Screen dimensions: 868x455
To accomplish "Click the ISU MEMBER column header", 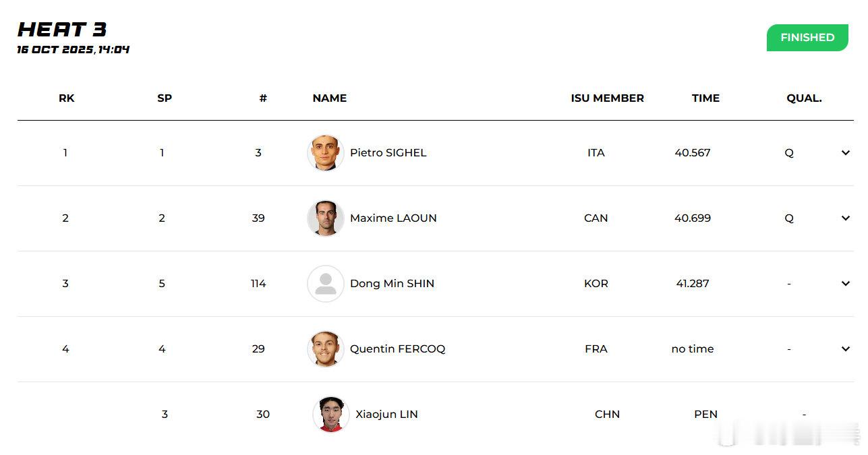I will click(608, 98).
